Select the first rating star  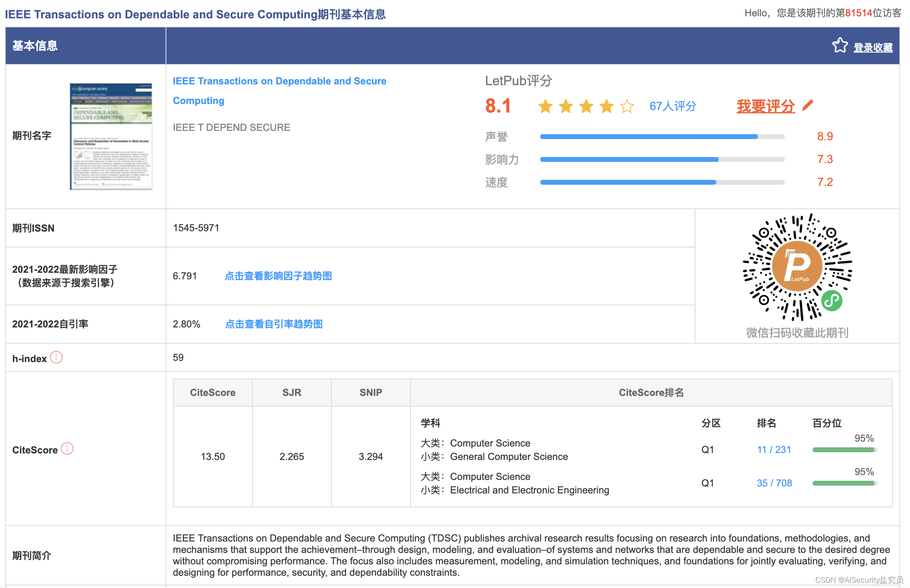click(546, 106)
